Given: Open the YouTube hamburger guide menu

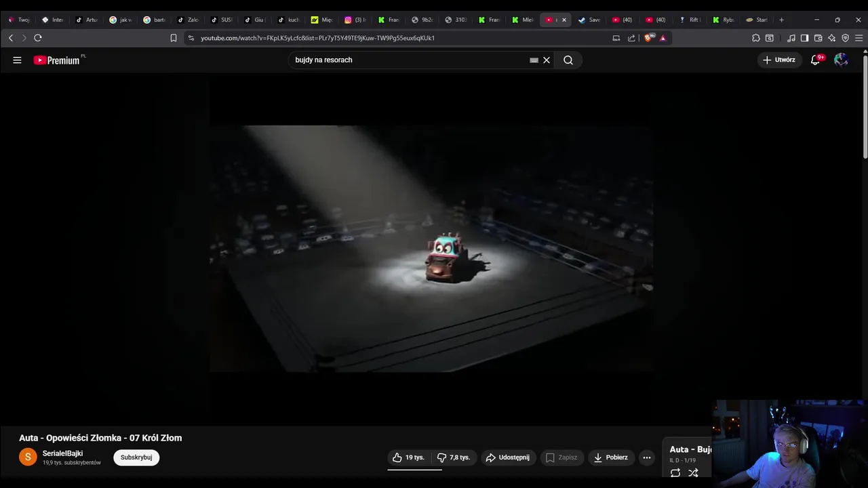Looking at the screenshot, I should pyautogui.click(x=17, y=60).
